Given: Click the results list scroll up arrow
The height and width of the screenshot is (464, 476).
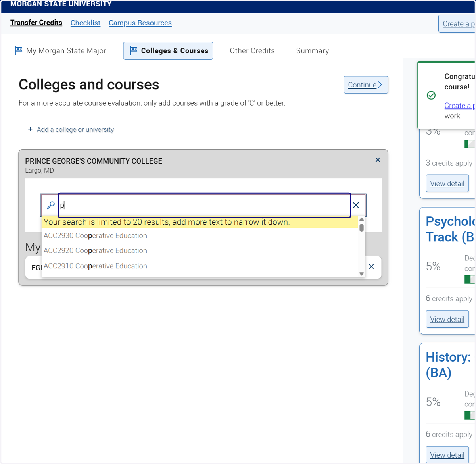Looking at the screenshot, I should click(x=361, y=219).
